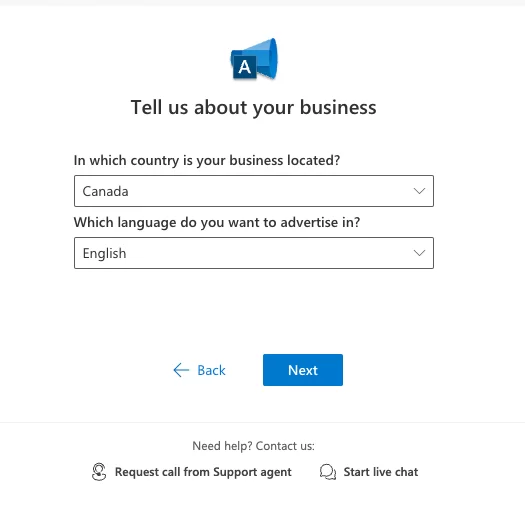Click the left arrow icon beside Back

pyautogui.click(x=181, y=370)
